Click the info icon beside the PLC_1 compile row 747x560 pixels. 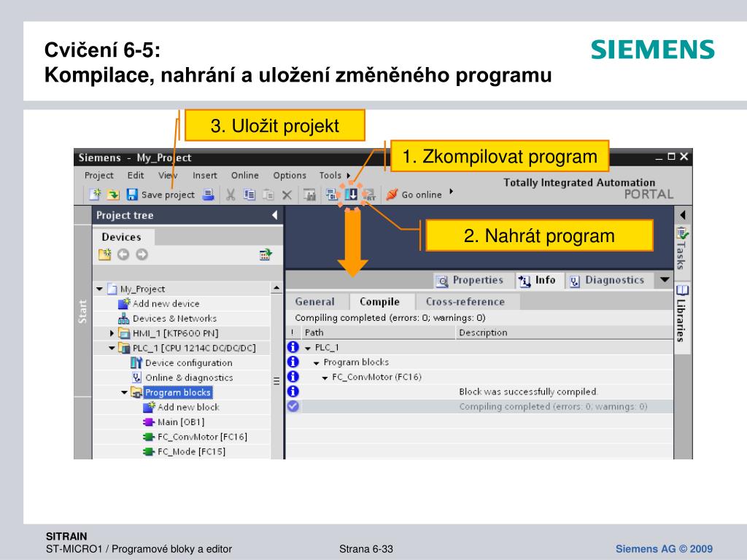(293, 347)
